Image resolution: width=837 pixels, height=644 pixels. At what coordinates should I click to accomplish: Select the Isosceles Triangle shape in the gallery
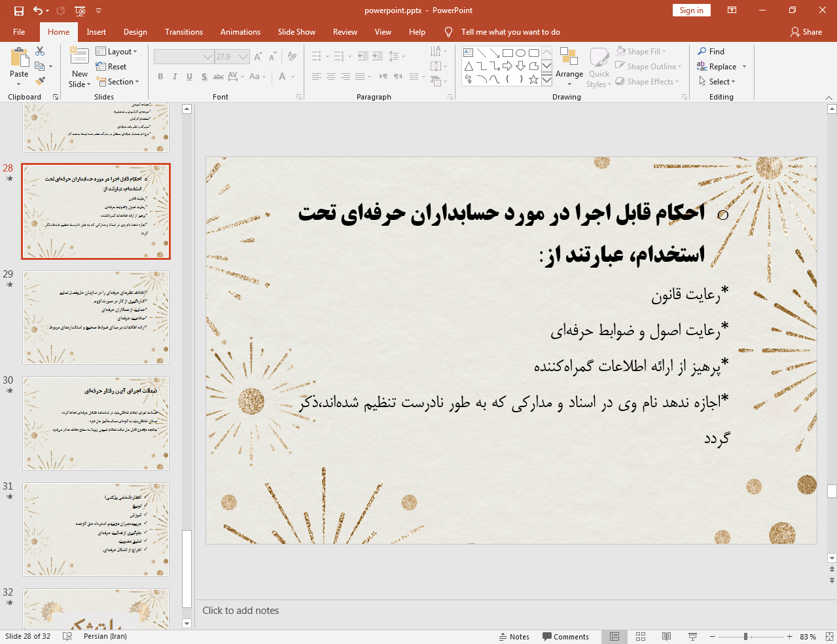(469, 66)
